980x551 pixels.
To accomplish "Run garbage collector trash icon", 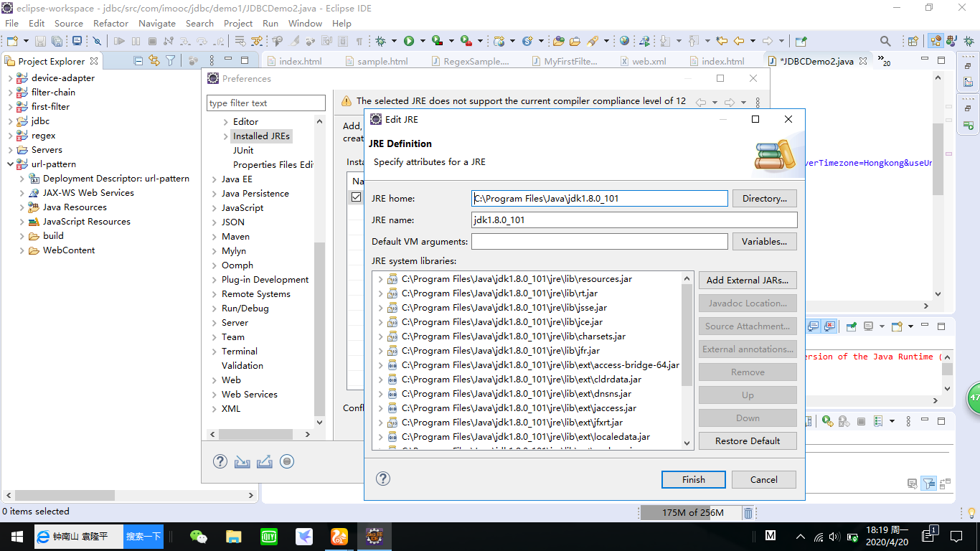I will [x=748, y=513].
